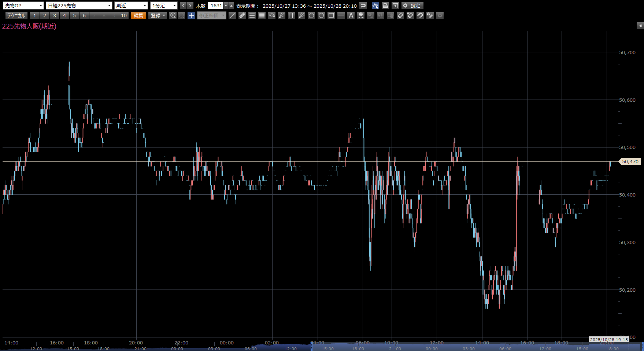Expand the 1分足 timeframe dropdown

[x=164, y=5]
